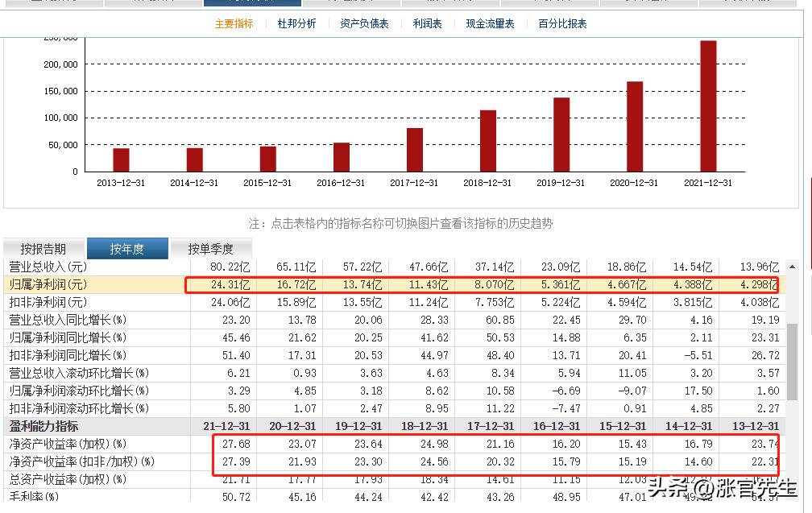This screenshot has width=812, height=513.
Task: Select the 按年度 view tab
Action: pyautogui.click(x=127, y=249)
